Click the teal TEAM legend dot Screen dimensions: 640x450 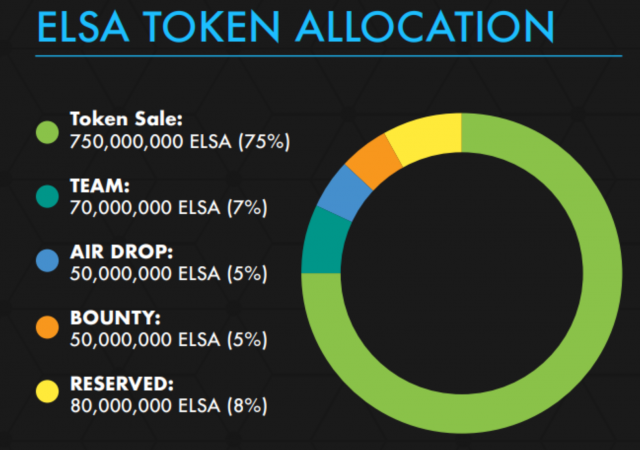coord(47,196)
